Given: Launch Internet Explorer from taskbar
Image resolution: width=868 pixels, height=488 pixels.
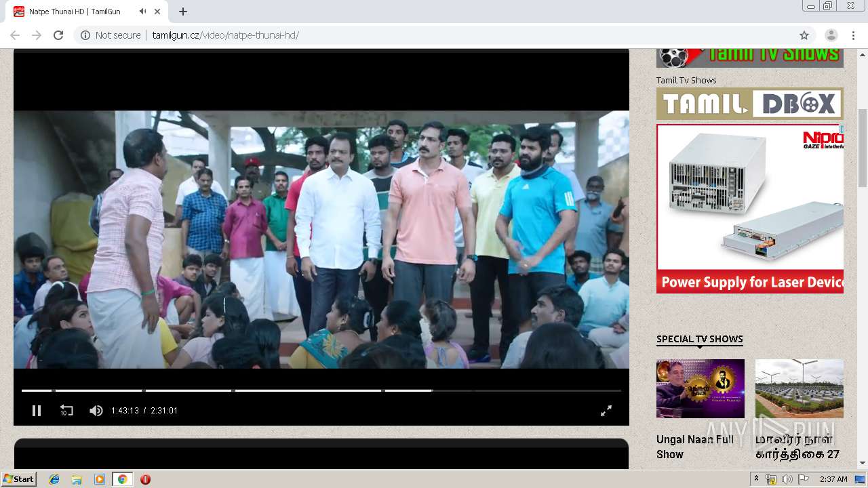Looking at the screenshot, I should coord(54,479).
